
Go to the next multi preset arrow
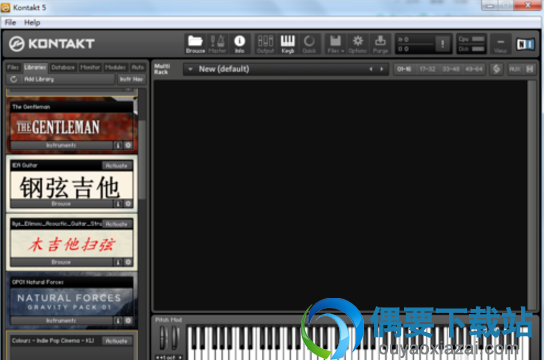382,69
